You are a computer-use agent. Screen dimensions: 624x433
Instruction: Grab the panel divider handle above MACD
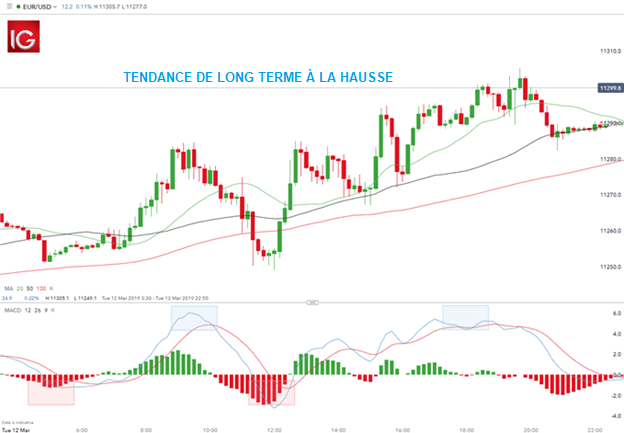point(312,302)
